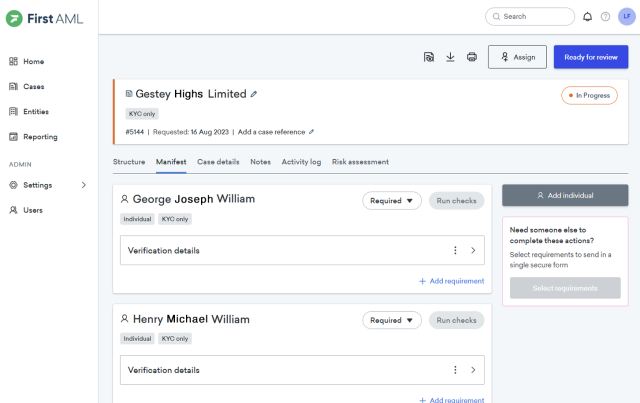Expand George's Verification details chevron
The height and width of the screenshot is (403, 640).
pyautogui.click(x=473, y=250)
